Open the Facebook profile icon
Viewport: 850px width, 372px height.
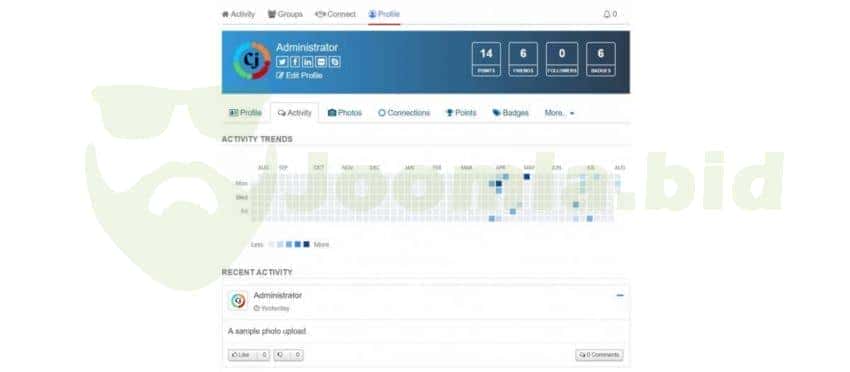295,62
